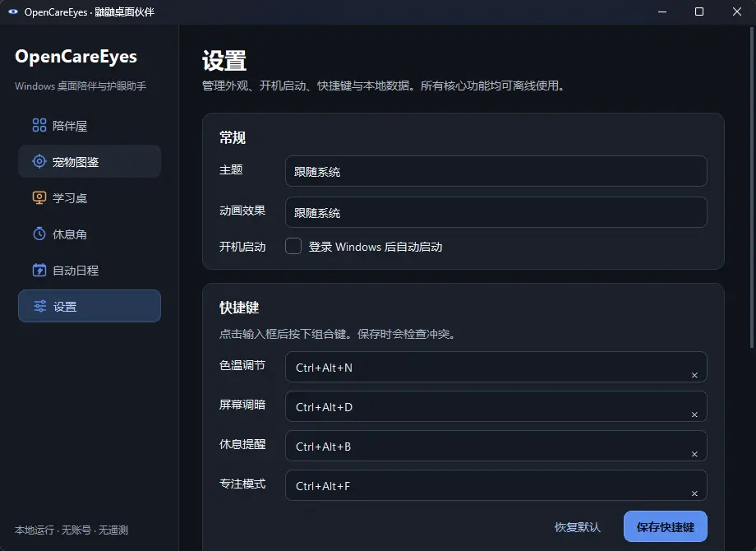
Task: Minimize the OpenCareEyes window
Action: tap(662, 12)
